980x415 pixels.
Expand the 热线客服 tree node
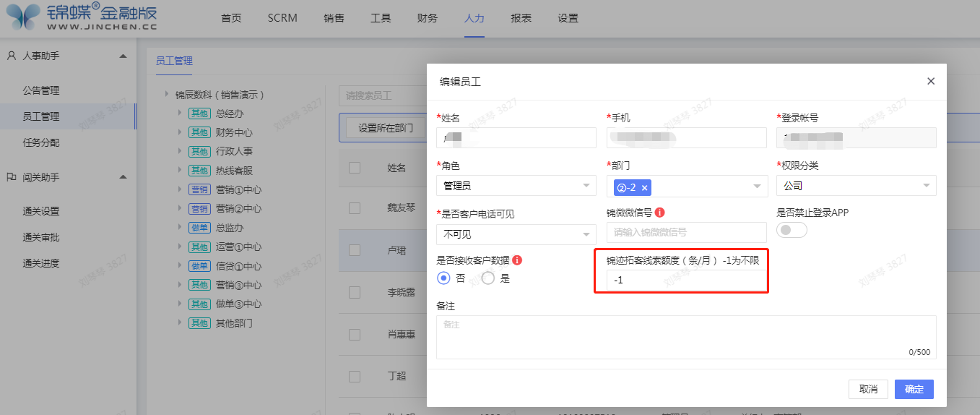(181, 171)
